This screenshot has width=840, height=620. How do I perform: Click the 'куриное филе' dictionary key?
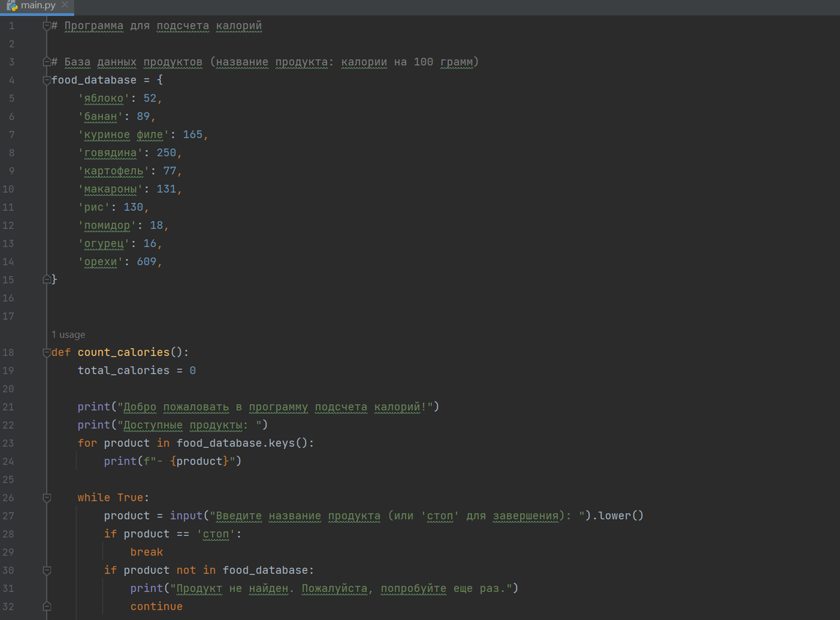[124, 135]
